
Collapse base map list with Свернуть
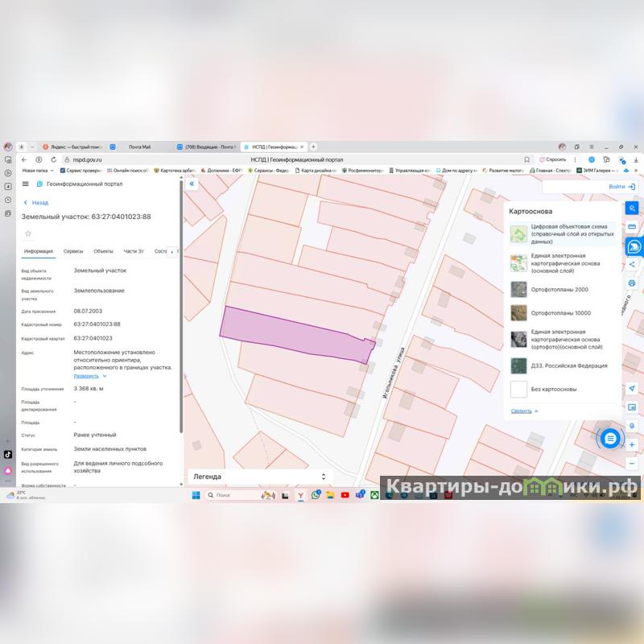524,411
